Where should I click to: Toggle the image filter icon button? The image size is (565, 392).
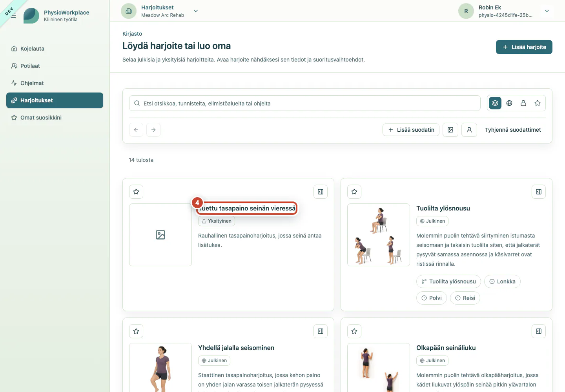(450, 130)
